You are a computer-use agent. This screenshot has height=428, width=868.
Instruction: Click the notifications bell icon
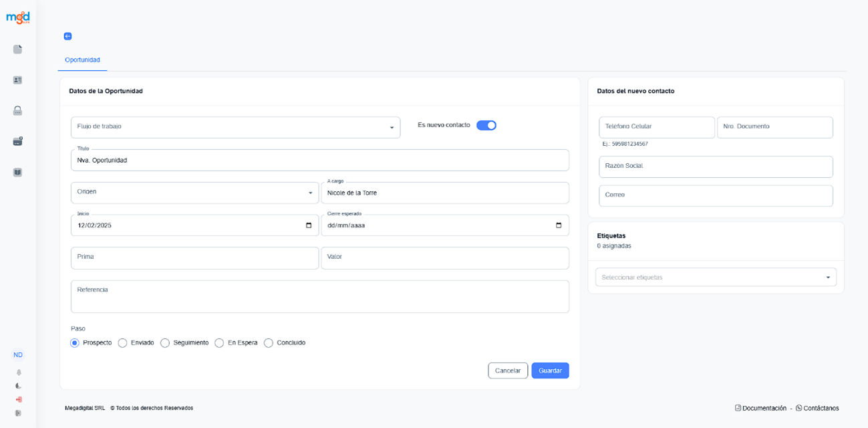pos(19,372)
